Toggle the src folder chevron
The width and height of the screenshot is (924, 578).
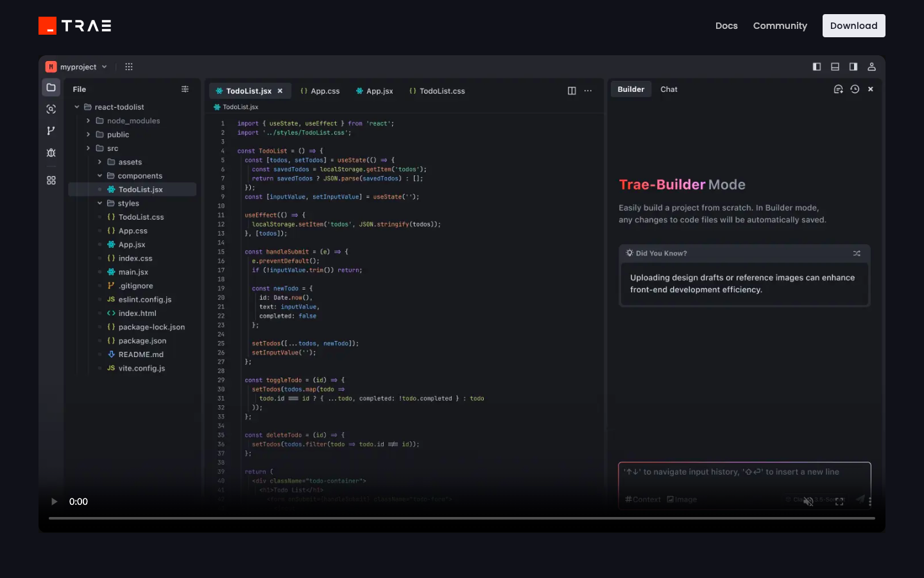point(89,148)
